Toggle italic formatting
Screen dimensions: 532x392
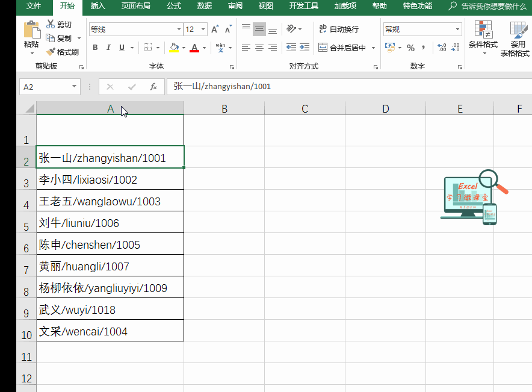pyautogui.click(x=108, y=48)
